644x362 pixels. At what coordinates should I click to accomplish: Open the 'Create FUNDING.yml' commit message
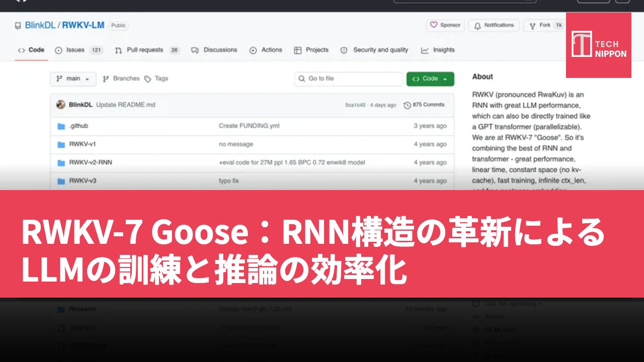click(249, 126)
